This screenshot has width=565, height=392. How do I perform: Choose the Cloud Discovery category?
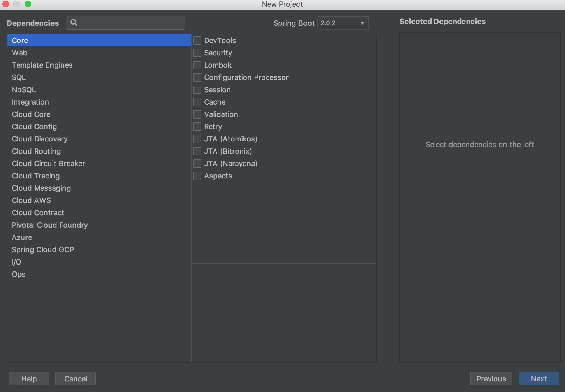click(40, 139)
